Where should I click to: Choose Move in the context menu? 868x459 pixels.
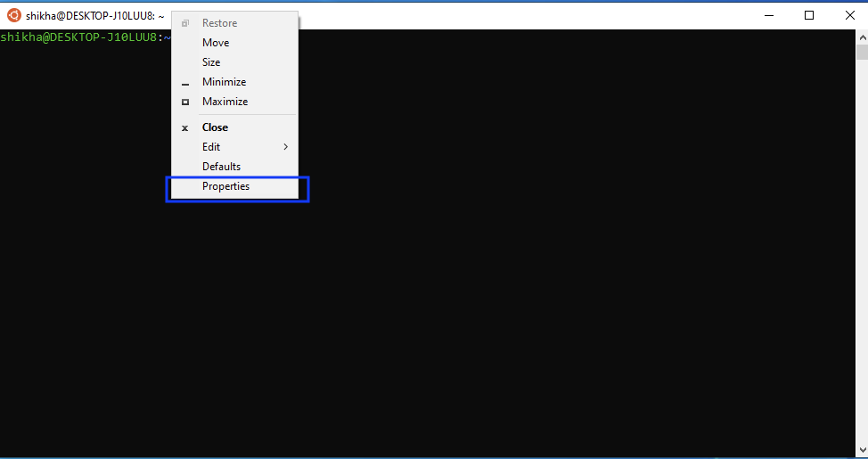tap(234, 43)
